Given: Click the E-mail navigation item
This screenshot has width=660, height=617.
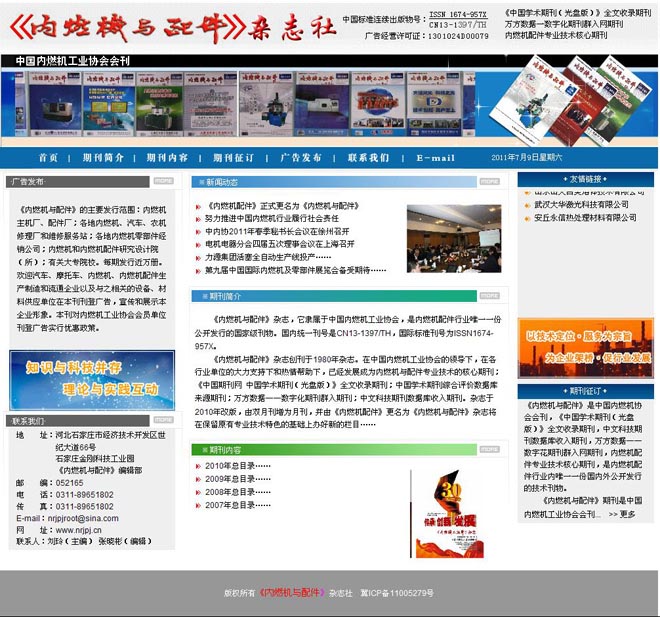Looking at the screenshot, I should 436,158.
